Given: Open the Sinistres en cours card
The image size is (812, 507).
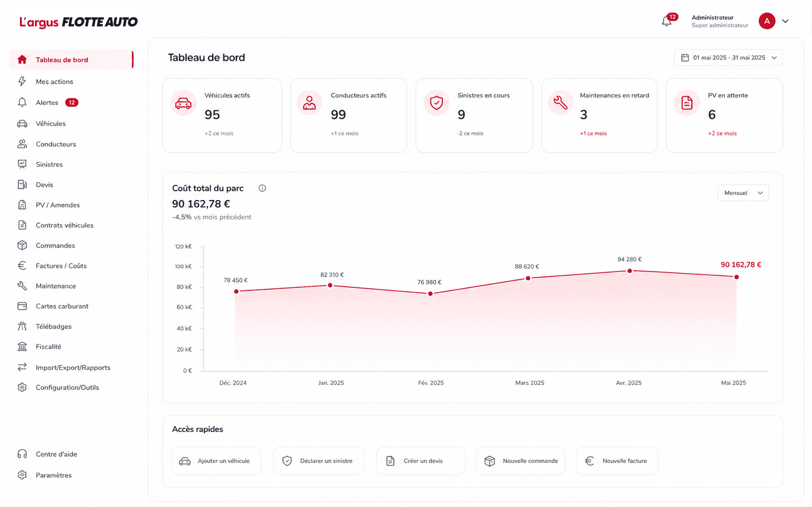Looking at the screenshot, I should (474, 115).
